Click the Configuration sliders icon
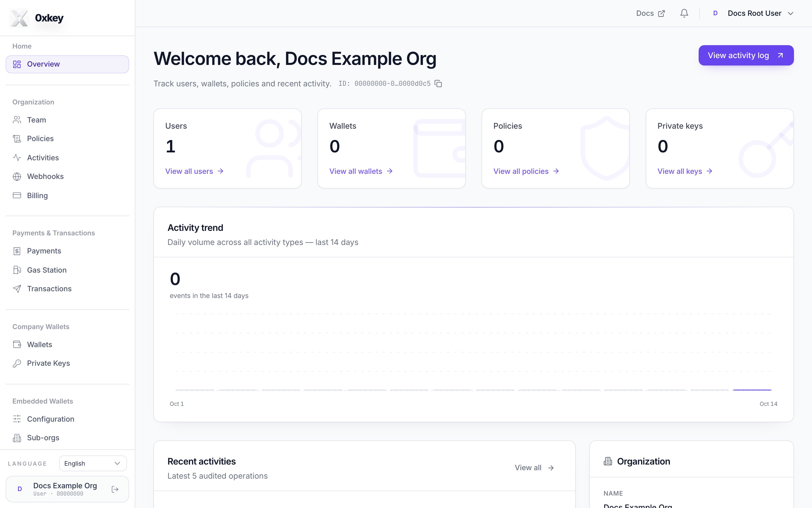 click(x=17, y=419)
